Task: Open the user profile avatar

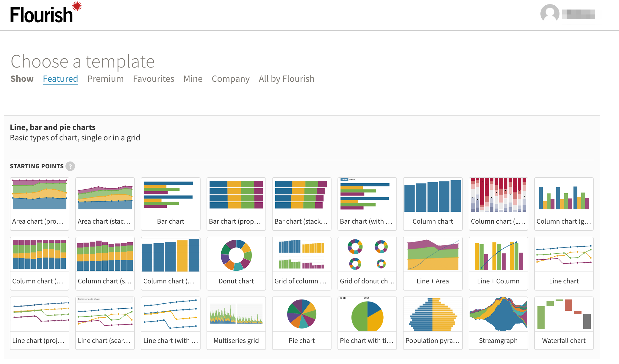Action: pos(550,13)
